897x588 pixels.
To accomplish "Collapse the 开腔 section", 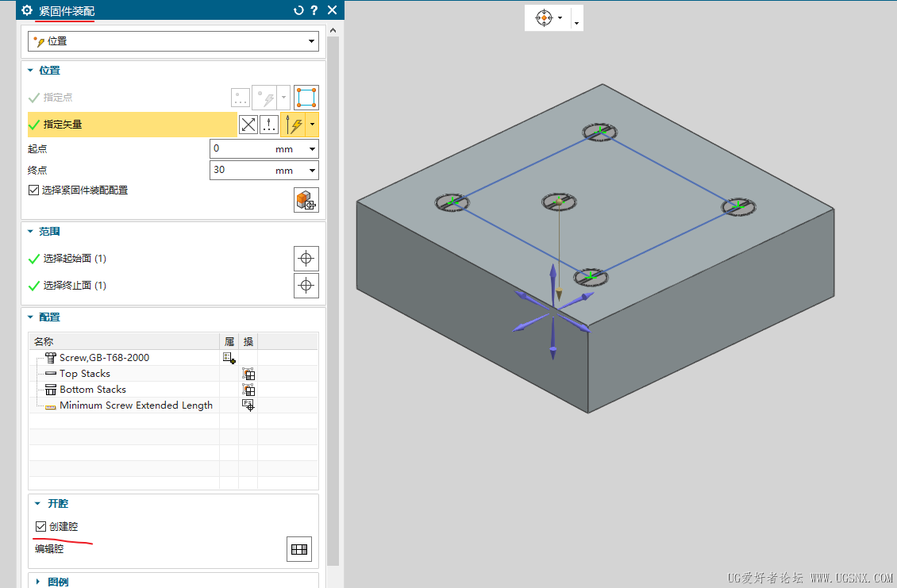I will [37, 503].
